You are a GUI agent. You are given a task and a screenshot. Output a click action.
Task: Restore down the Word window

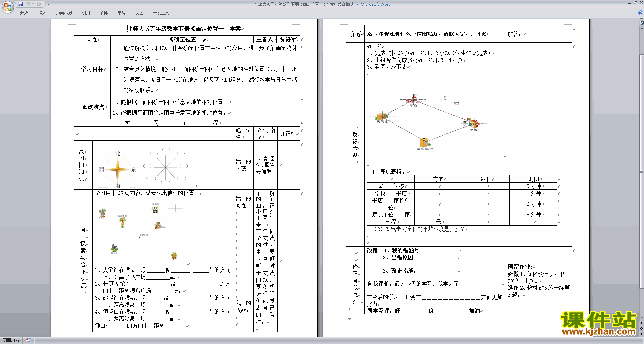(635, 3)
